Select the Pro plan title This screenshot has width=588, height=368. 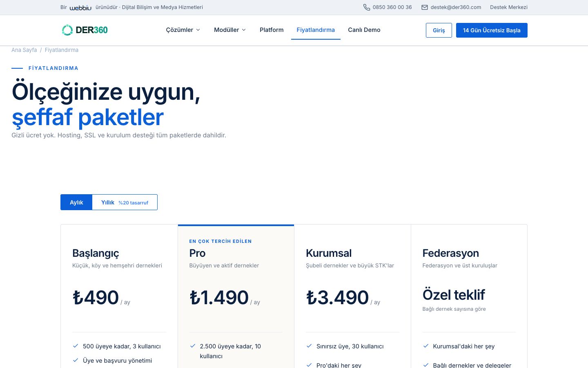point(197,253)
